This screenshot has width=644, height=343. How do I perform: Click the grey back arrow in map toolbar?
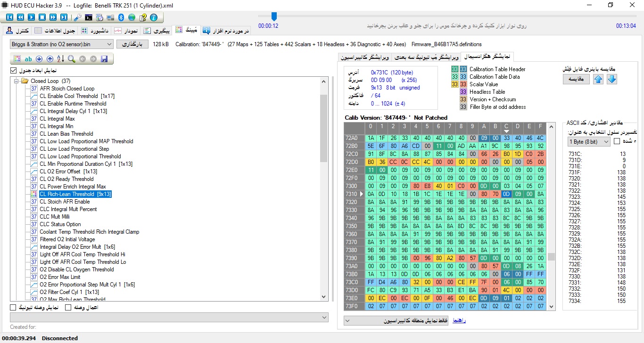click(x=83, y=59)
